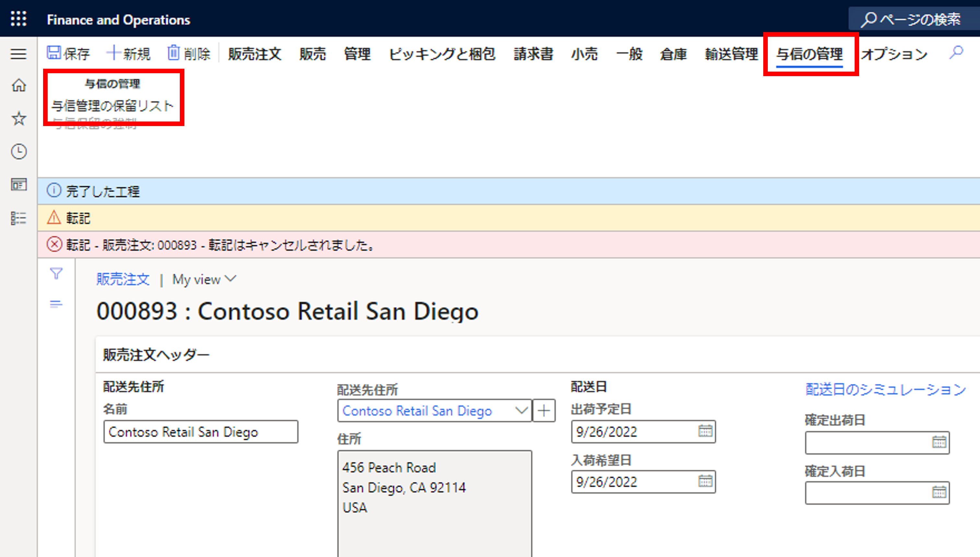Image resolution: width=980 pixels, height=557 pixels.
Task: Click the 名前 input field
Action: click(x=201, y=432)
